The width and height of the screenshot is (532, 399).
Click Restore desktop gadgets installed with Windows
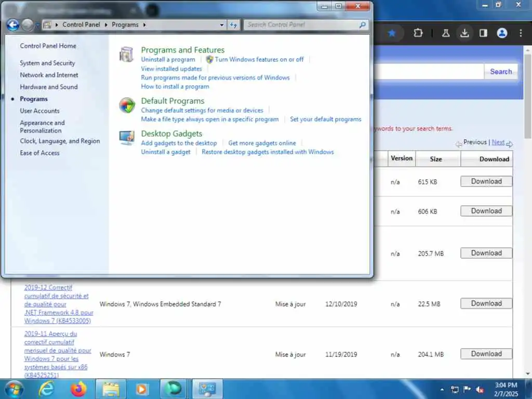coord(268,152)
